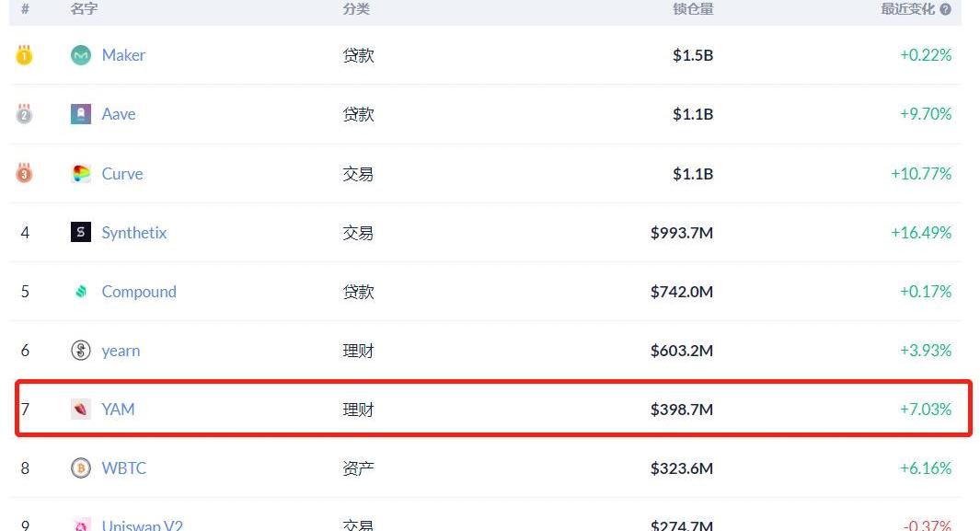Open the Compound project link

pyautogui.click(x=139, y=292)
